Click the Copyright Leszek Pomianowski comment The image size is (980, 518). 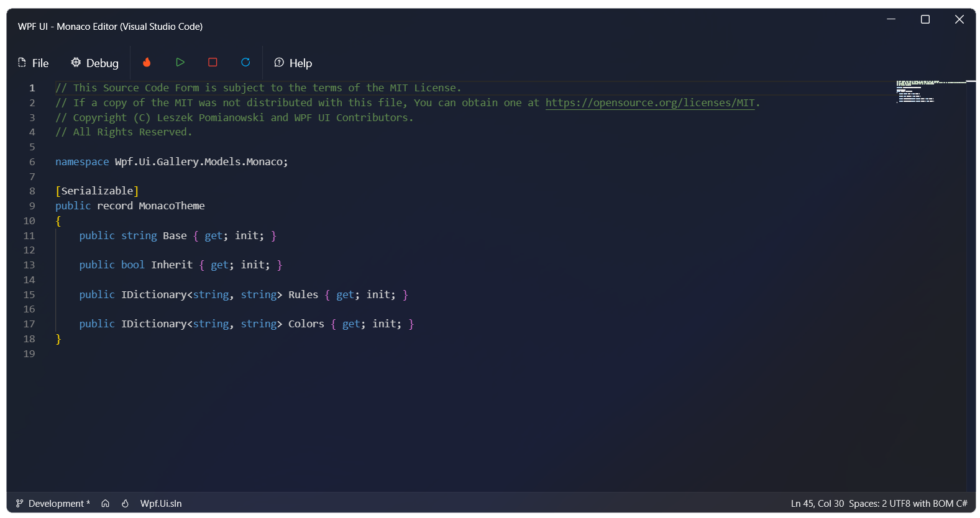[234, 117]
